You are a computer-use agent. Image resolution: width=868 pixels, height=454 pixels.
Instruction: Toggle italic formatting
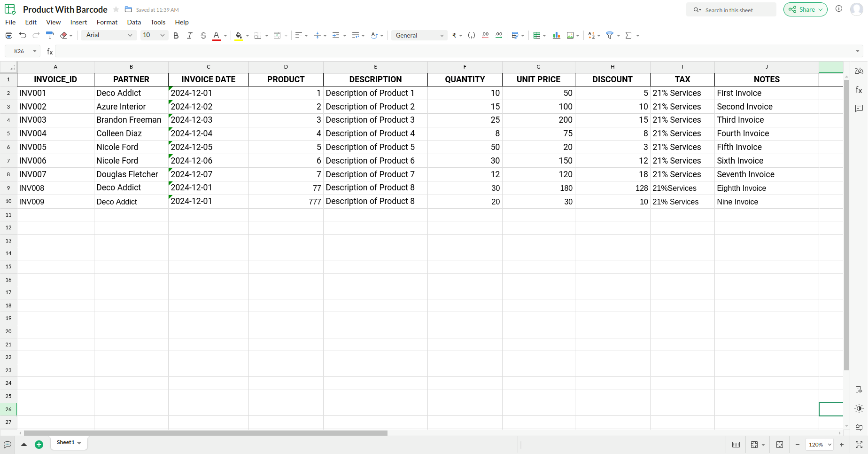190,35
